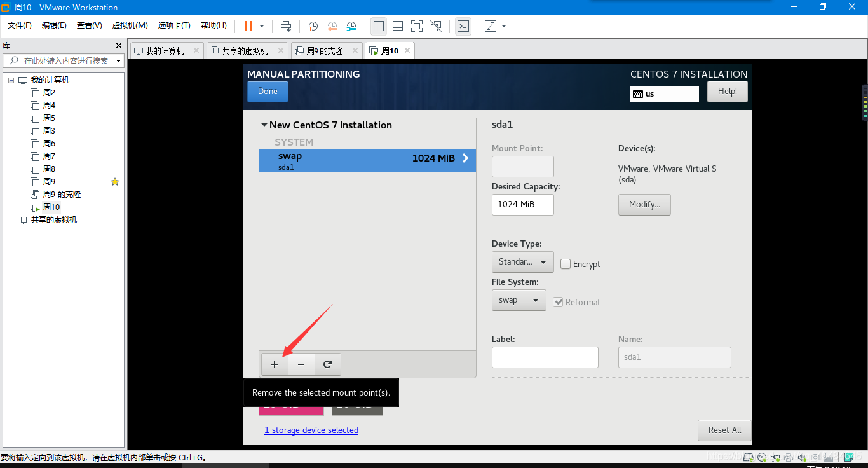Viewport: 868px width, 468px height.
Task: Take a snapshot using the clock-plus icon
Action: pos(313,26)
